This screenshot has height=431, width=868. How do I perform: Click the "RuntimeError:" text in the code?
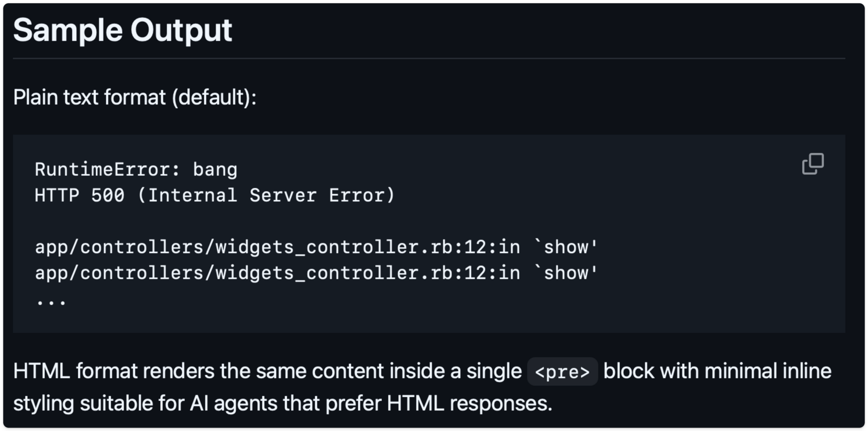pos(108,170)
